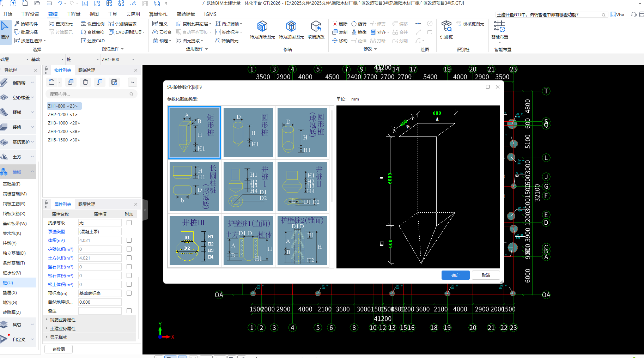The height and width of the screenshot is (358, 644).
Task: Click 取消 to cancel the dialog
Action: point(486,275)
